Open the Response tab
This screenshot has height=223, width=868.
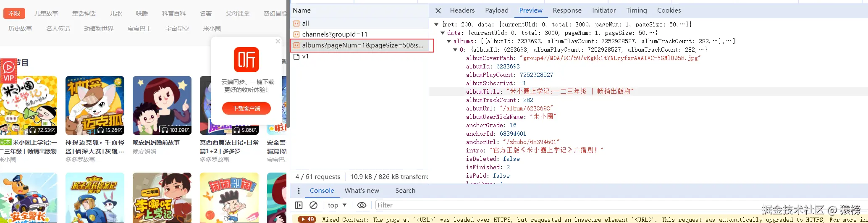tap(567, 10)
